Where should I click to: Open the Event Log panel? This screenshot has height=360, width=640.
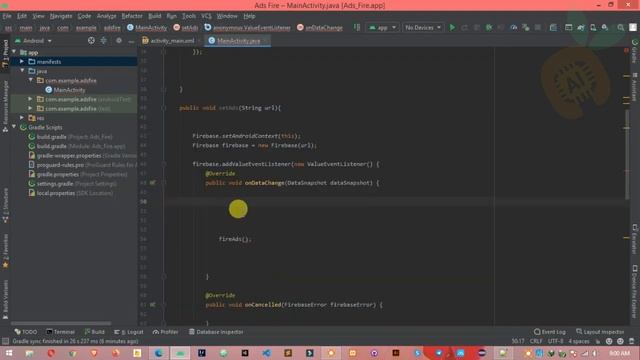click(550, 332)
